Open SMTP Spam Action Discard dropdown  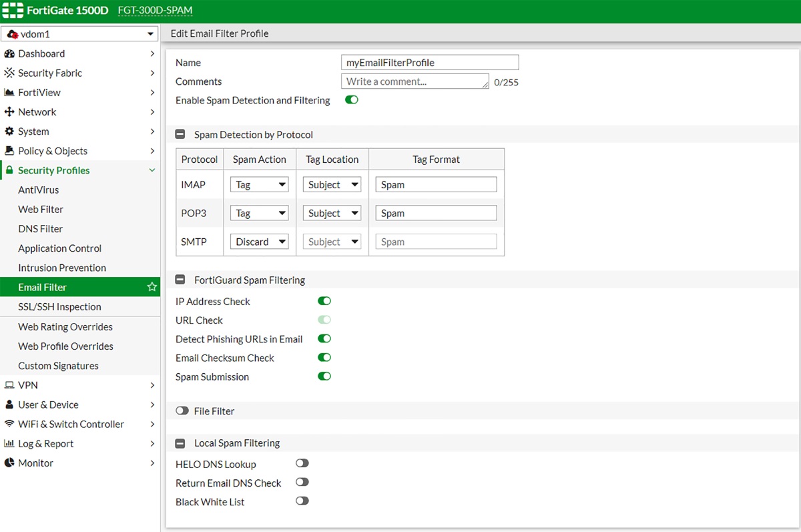(260, 242)
